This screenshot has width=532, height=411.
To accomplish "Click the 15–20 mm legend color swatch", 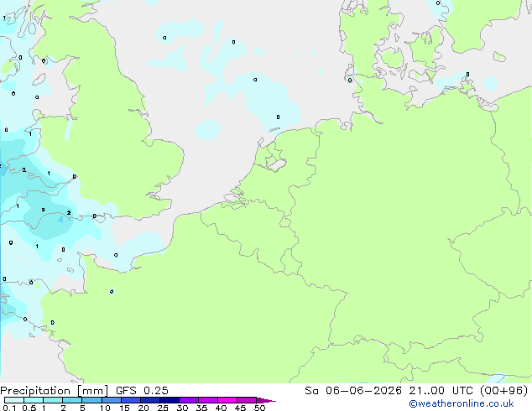I will pyautogui.click(x=131, y=400).
